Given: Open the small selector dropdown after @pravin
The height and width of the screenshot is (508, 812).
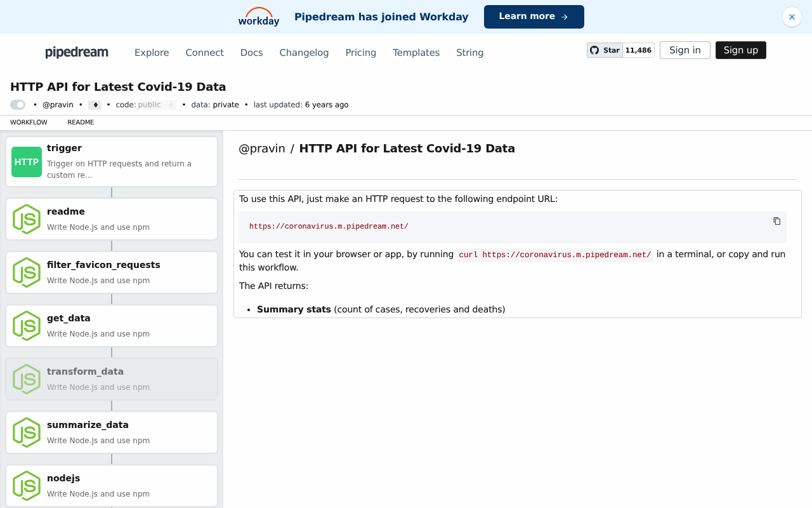Looking at the screenshot, I should (95, 105).
